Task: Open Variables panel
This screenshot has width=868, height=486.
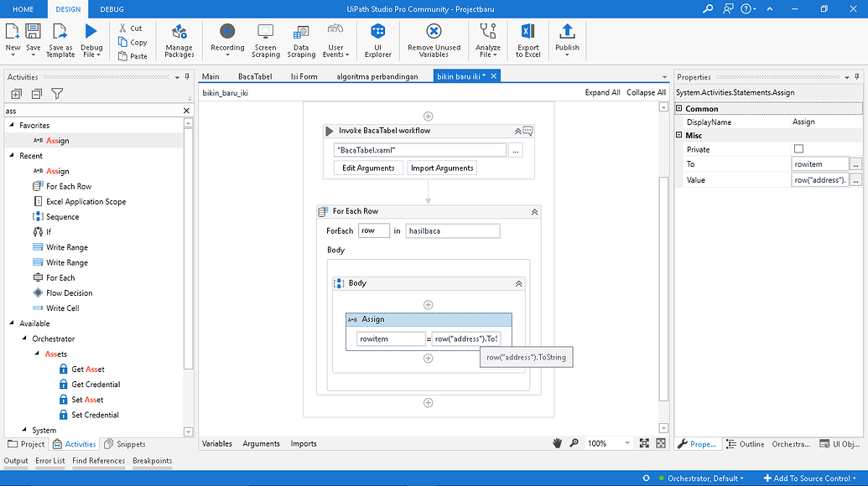Action: click(x=217, y=443)
